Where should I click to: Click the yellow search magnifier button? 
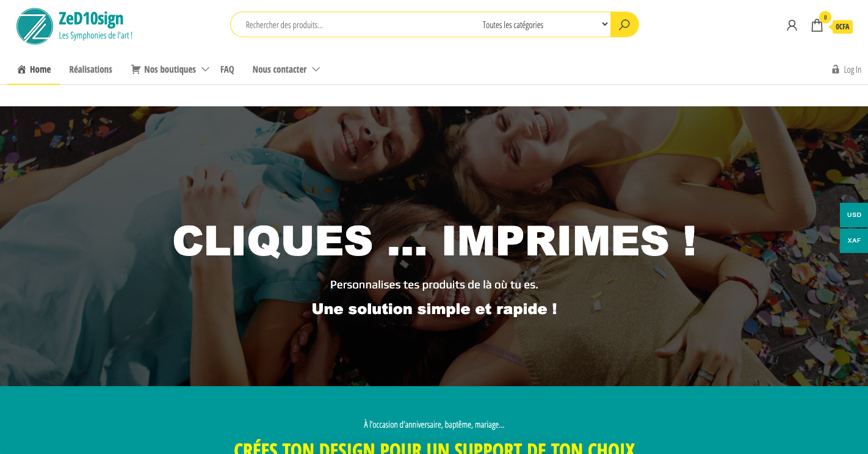624,24
